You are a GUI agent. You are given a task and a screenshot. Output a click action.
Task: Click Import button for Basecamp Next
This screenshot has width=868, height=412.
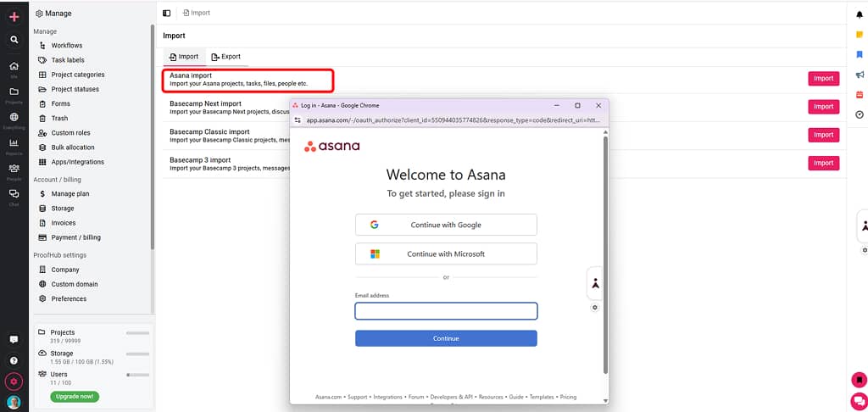pos(823,107)
